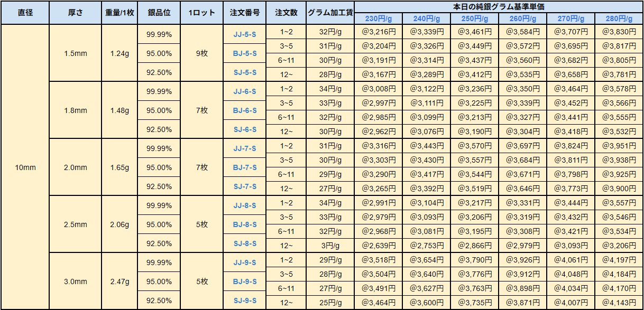Viewport: 644px width, 310px height.
Task: Select the SJ-9-S order number link
Action: [245, 300]
